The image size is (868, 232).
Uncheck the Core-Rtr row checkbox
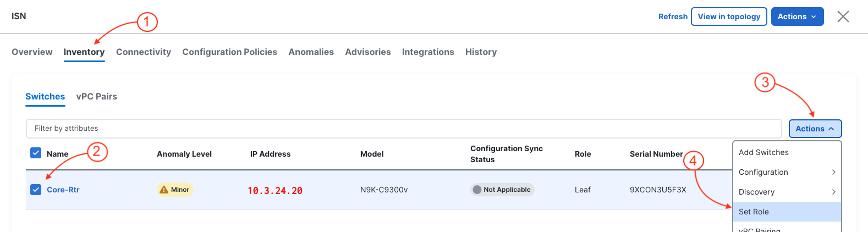click(x=36, y=190)
